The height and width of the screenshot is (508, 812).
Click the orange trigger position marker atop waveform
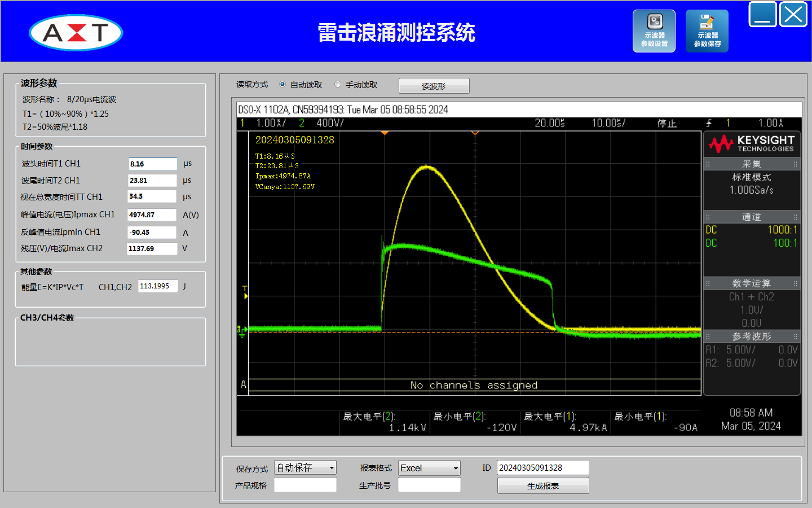pyautogui.click(x=385, y=133)
